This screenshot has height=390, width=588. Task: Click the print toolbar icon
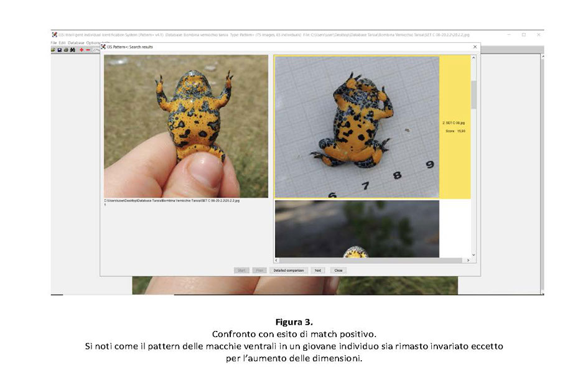click(65, 49)
